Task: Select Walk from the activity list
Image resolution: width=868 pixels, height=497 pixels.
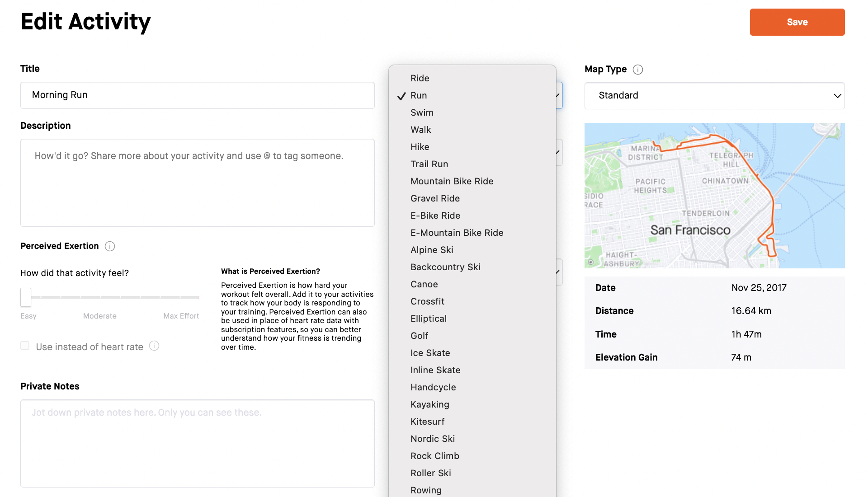Action: pyautogui.click(x=420, y=129)
